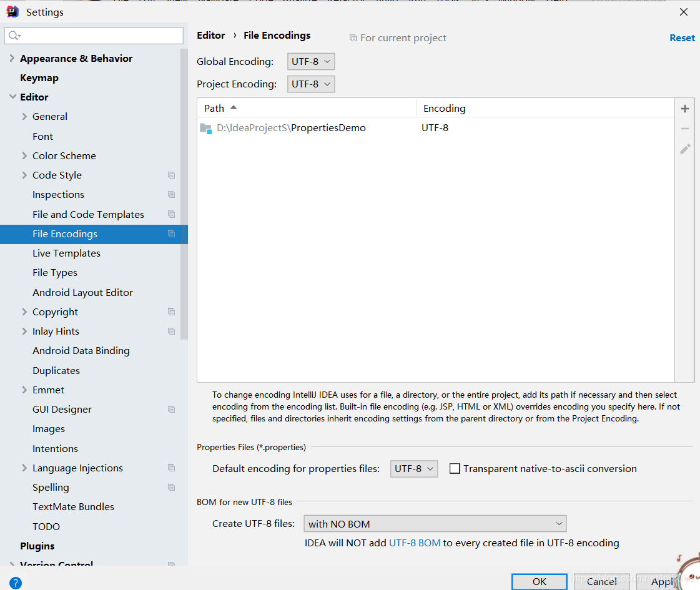The height and width of the screenshot is (590, 700).
Task: Open TODO settings page
Action: point(46,526)
